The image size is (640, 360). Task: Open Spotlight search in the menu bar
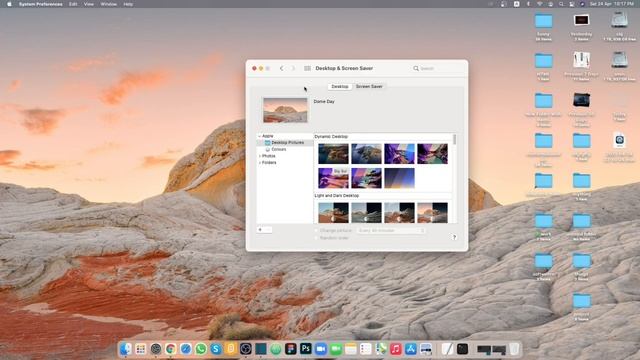click(x=561, y=4)
